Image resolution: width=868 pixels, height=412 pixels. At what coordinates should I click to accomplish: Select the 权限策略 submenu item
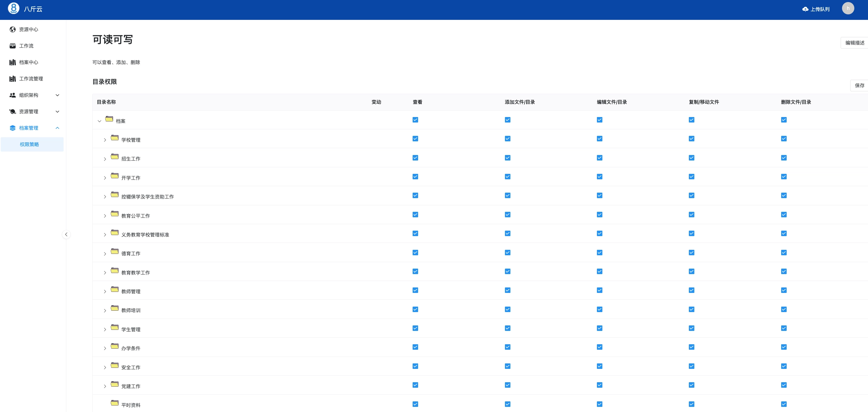tap(29, 144)
